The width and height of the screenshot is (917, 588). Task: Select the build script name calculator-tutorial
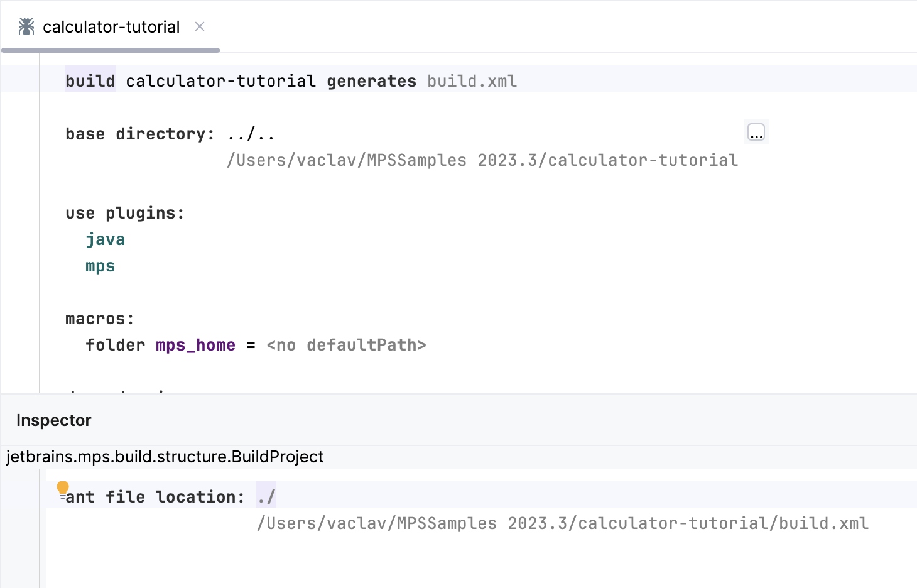coord(220,80)
